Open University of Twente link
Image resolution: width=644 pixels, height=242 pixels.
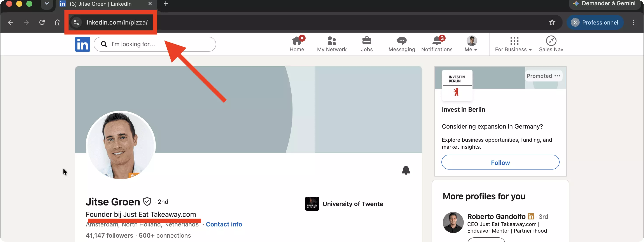353,204
